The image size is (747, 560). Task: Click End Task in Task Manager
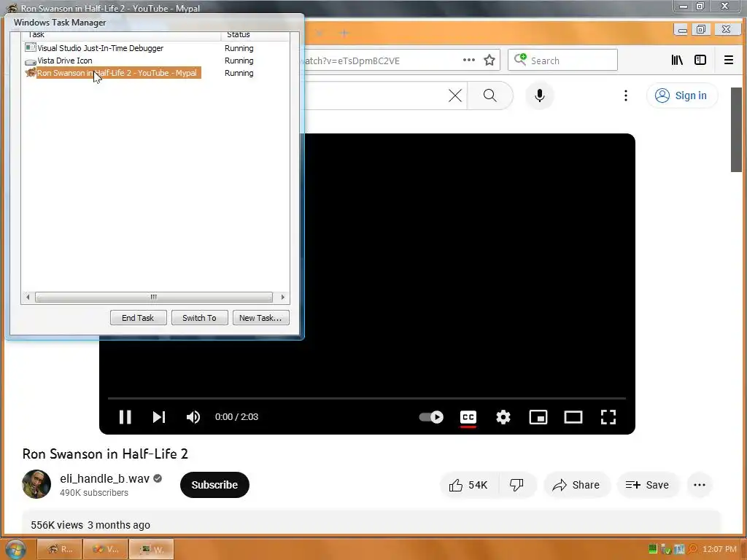[x=138, y=318]
